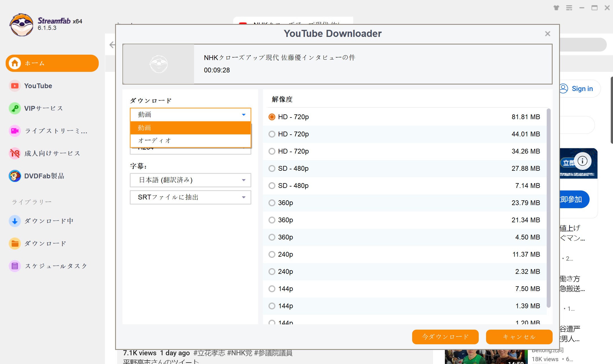Open the YouTube sidebar item

click(52, 86)
